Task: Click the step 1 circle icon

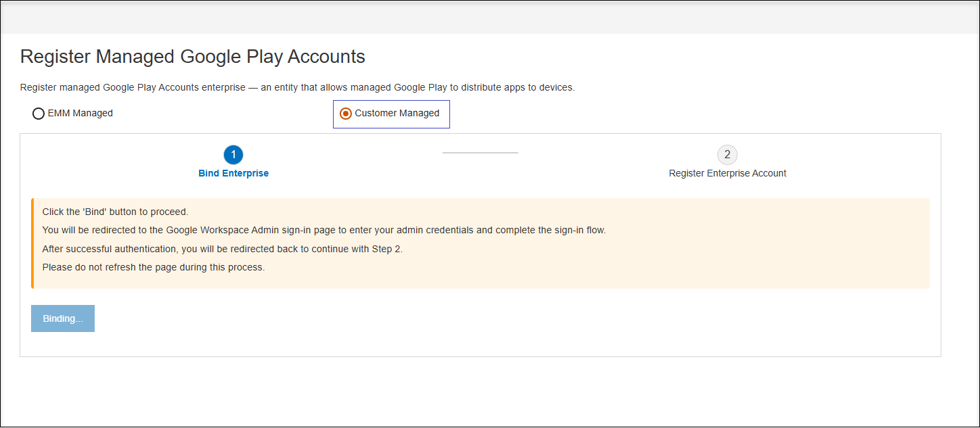Action: (233, 155)
